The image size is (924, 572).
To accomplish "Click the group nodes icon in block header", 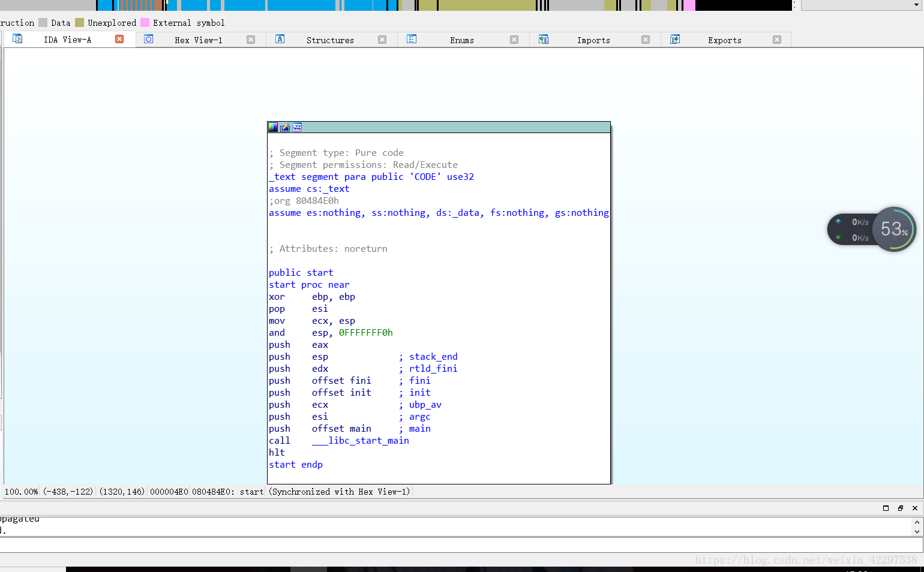I will (297, 127).
